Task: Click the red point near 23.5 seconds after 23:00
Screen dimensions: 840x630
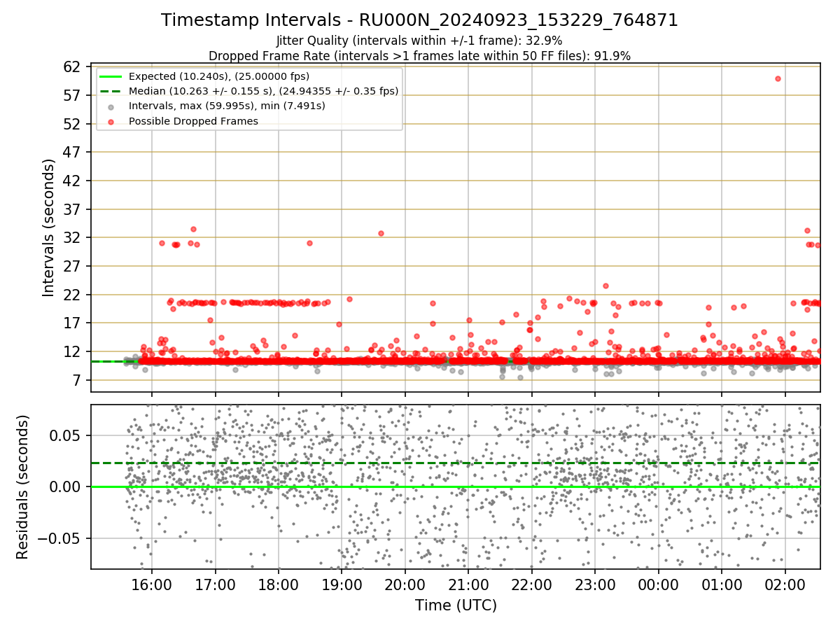Action: tap(605, 286)
